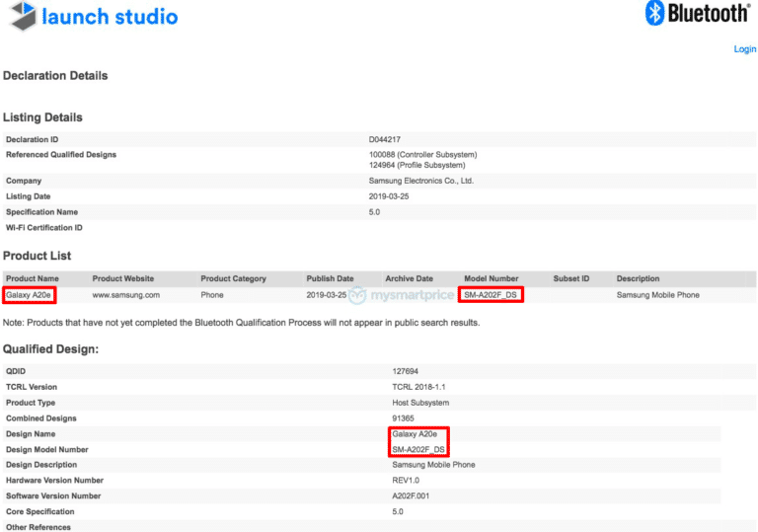Click the Product Name column header

pos(33,278)
